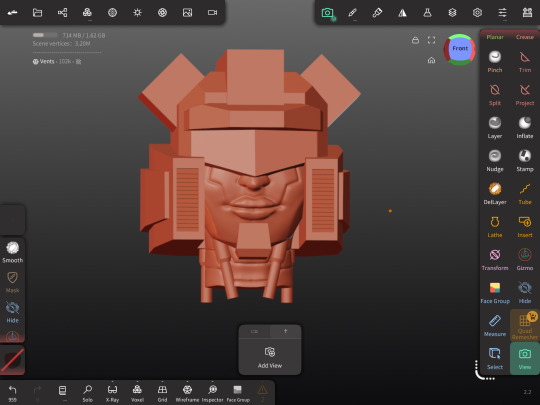Choose the Planar tool
Image resolution: width=540 pixels, height=405 pixels.
(x=495, y=37)
